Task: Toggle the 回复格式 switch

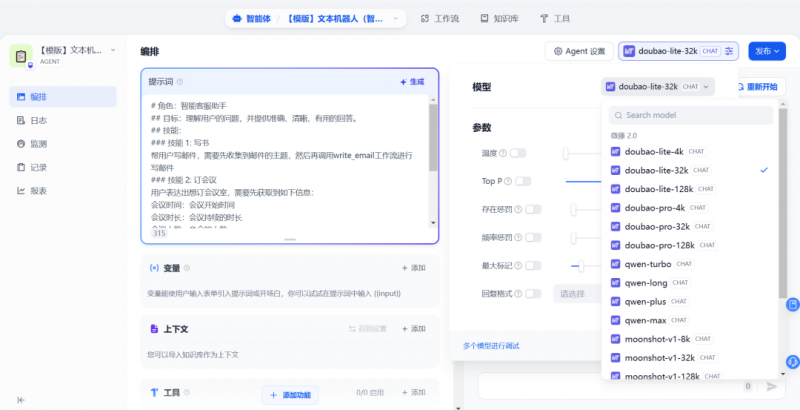Action: point(534,293)
